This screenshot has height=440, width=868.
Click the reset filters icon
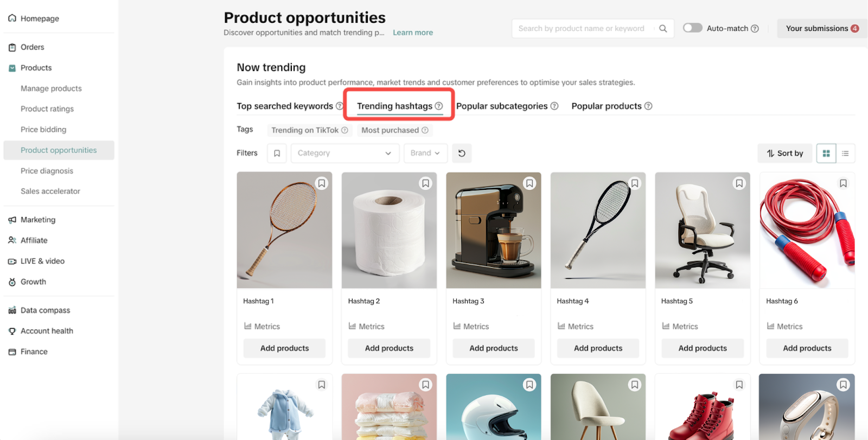coord(461,153)
